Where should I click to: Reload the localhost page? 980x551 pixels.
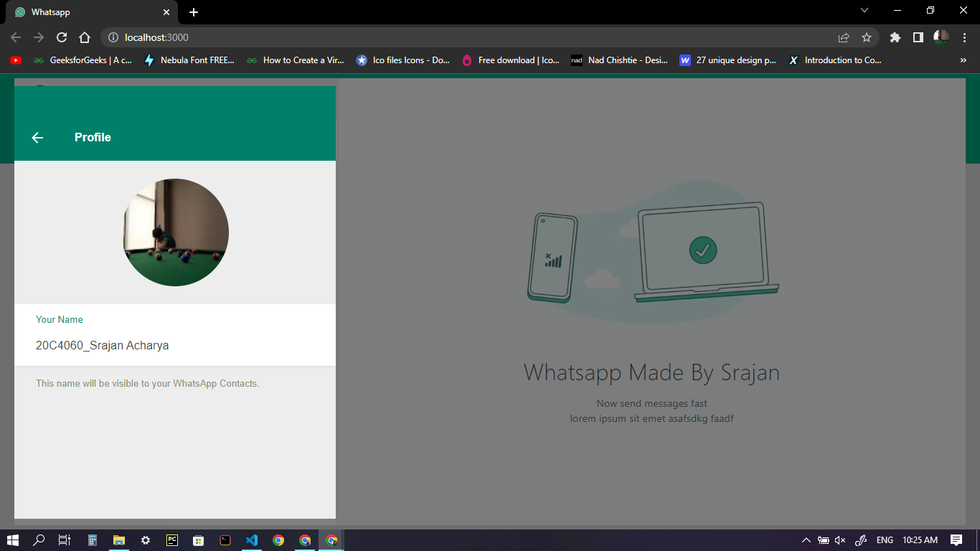click(62, 37)
